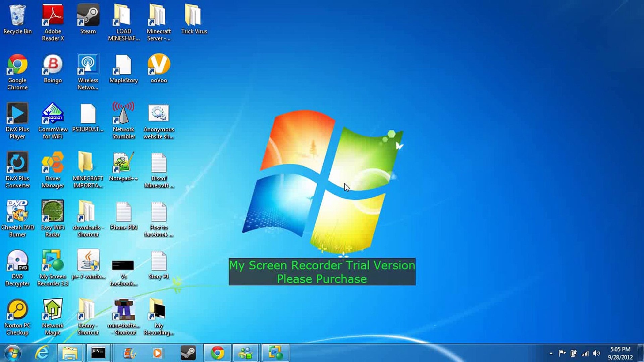Click the Show desktop strip
The image size is (644, 362).
pos(641,353)
